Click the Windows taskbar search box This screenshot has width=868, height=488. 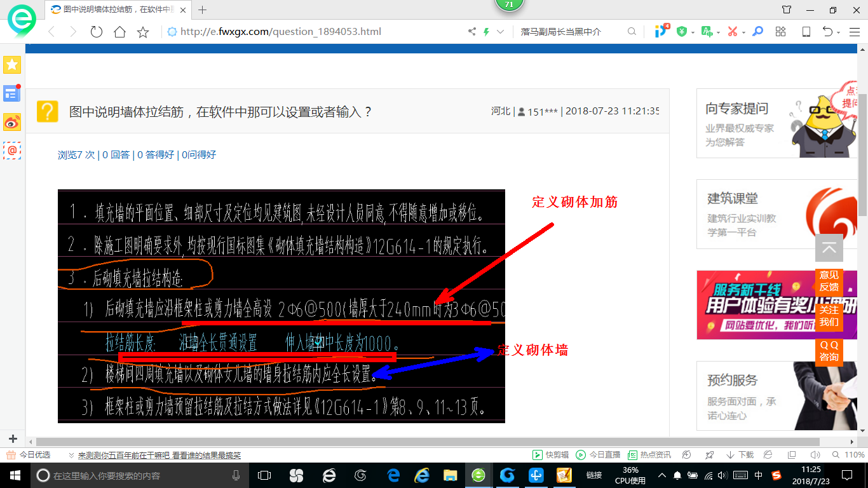(140, 475)
